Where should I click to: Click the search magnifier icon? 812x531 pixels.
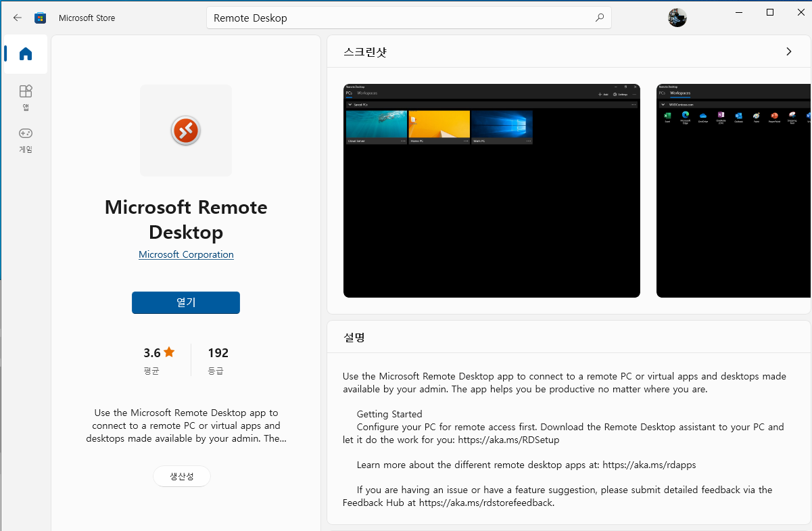pyautogui.click(x=599, y=18)
